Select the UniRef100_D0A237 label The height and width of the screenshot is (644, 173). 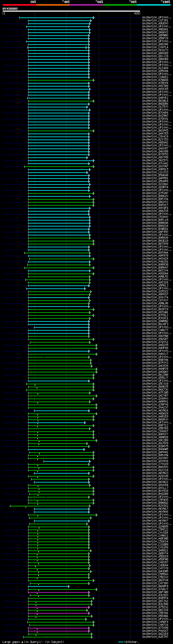(x=155, y=407)
